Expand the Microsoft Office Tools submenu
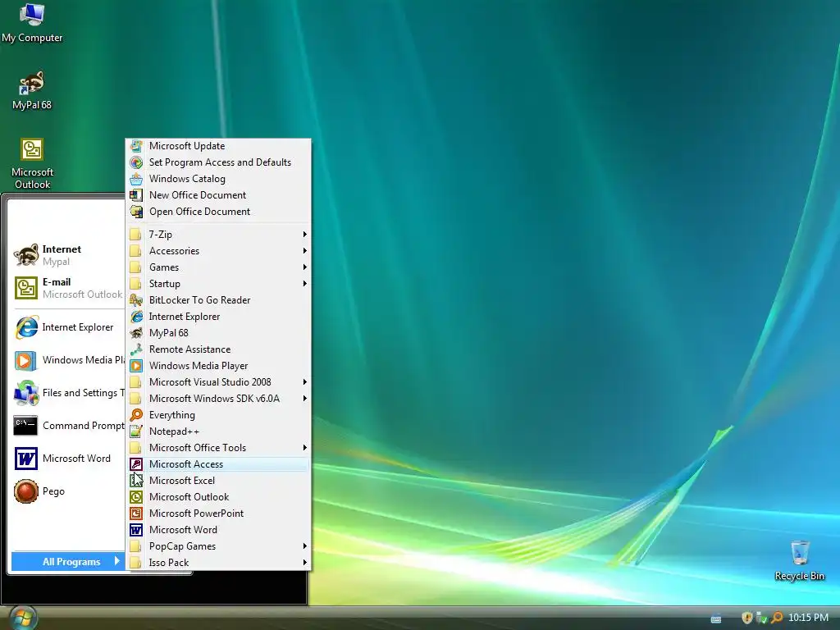The height and width of the screenshot is (630, 840). point(218,448)
